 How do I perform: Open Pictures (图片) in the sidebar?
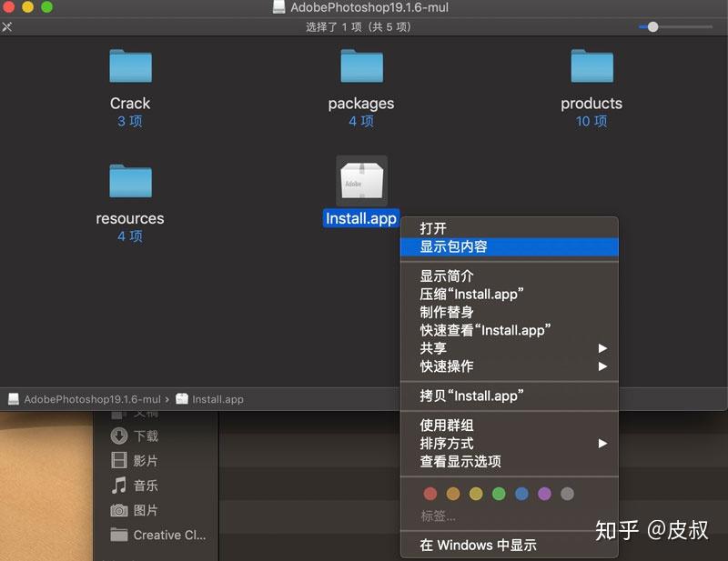tap(146, 510)
